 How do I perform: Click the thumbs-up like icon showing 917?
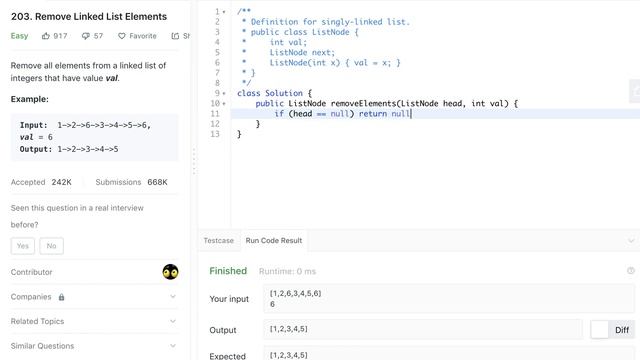tap(46, 36)
